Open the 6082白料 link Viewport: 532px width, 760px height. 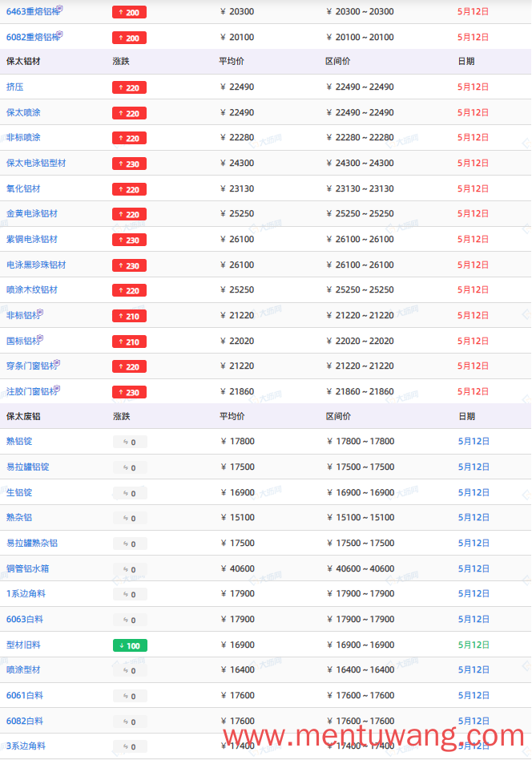click(x=25, y=722)
